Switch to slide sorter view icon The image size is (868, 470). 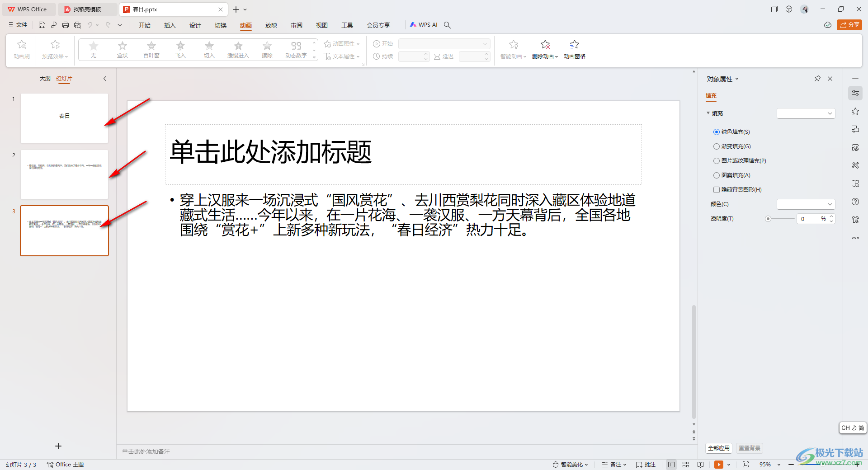click(x=686, y=465)
